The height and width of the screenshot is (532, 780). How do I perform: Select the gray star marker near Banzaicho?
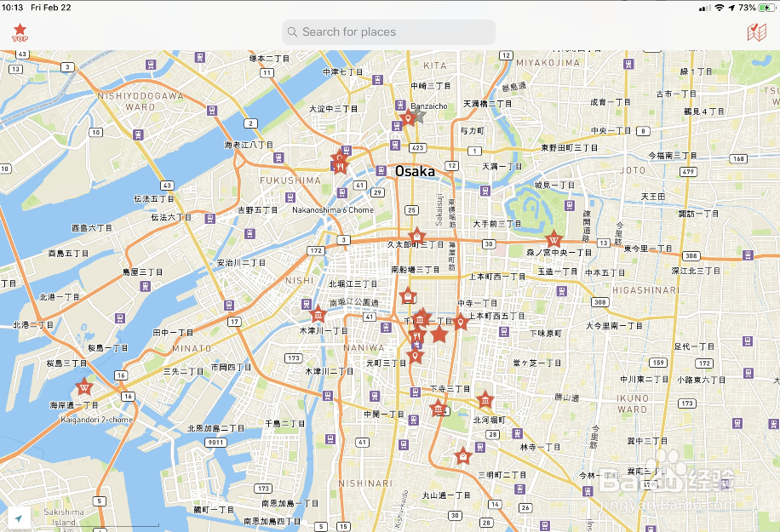(x=419, y=117)
